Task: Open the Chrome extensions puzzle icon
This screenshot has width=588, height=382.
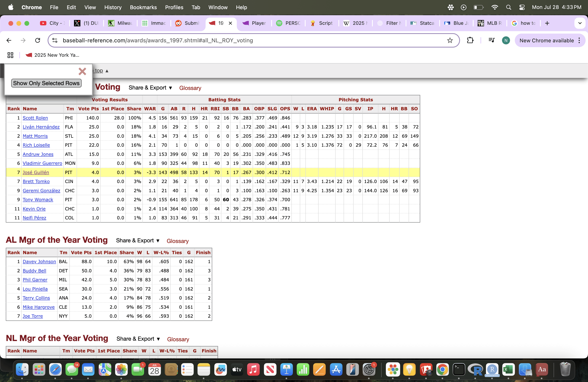Action: point(470,41)
